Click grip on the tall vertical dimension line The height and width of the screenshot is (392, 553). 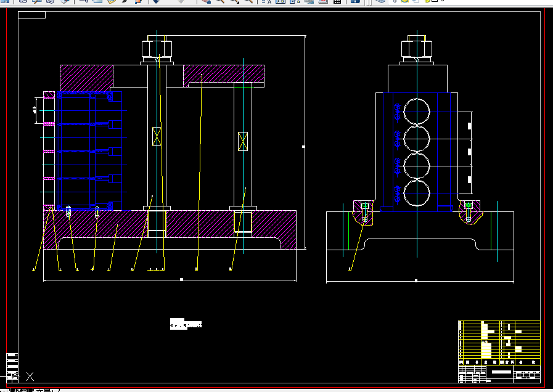(303, 146)
